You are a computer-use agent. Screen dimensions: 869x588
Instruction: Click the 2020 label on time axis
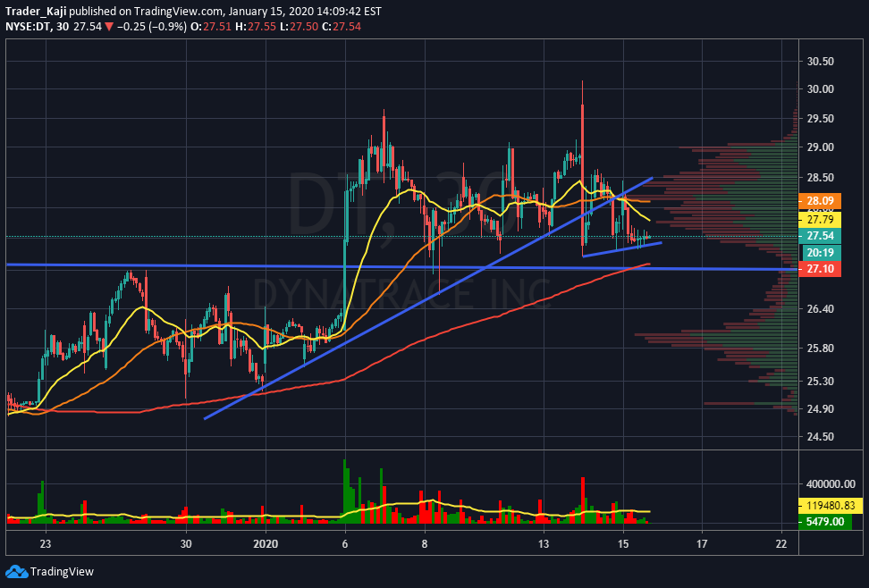click(x=266, y=543)
